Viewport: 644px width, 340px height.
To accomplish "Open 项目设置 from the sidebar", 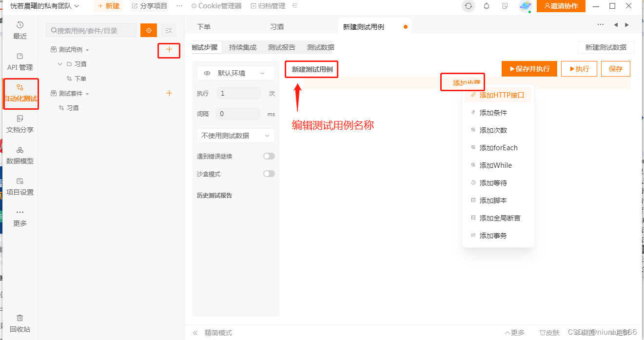I will point(20,187).
